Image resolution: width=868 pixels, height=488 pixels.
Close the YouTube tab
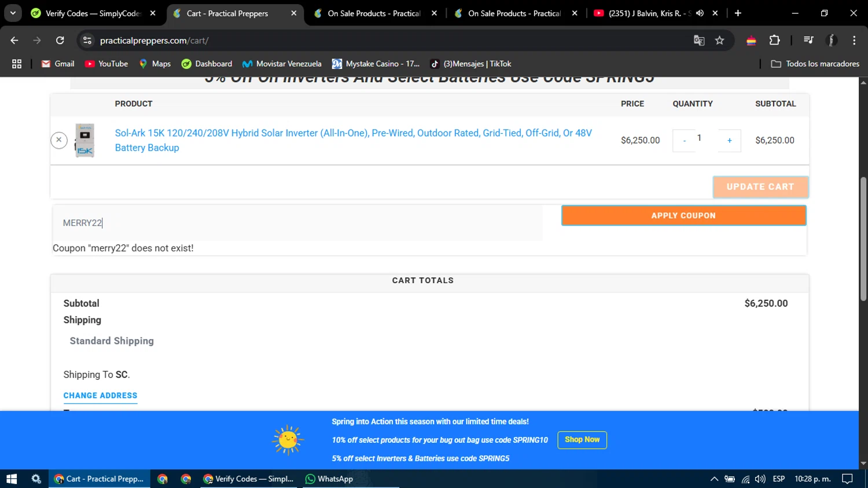pos(715,13)
